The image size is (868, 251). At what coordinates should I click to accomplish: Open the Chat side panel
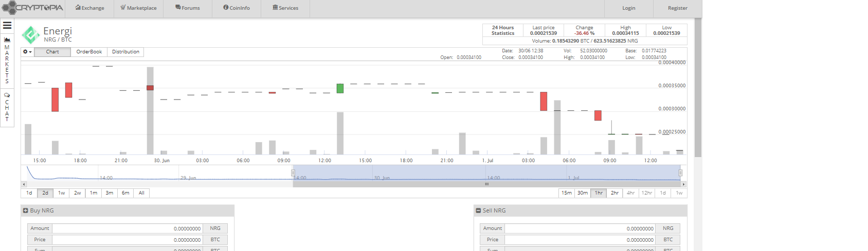point(7,107)
